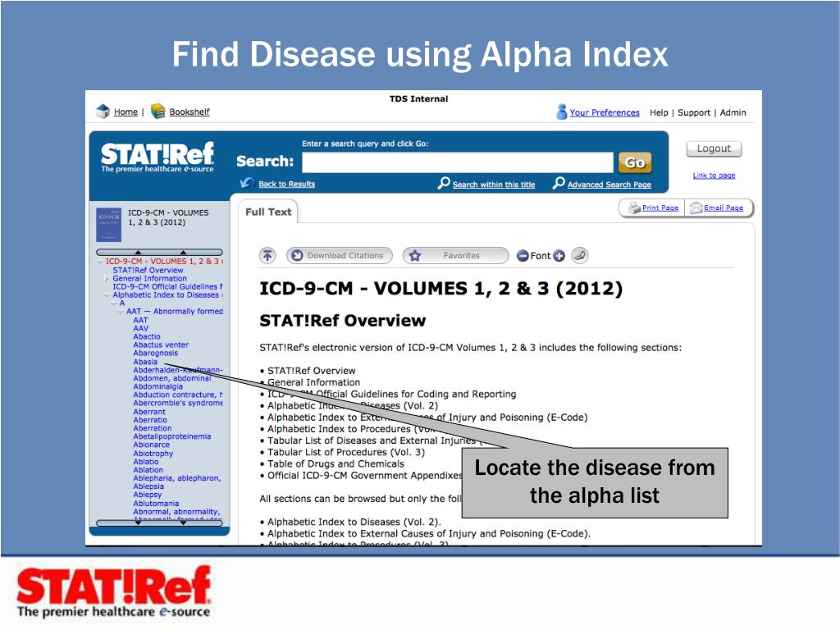The width and height of the screenshot is (840, 630).
Task: Select Abdomen, abdominal entry
Action: [172, 378]
